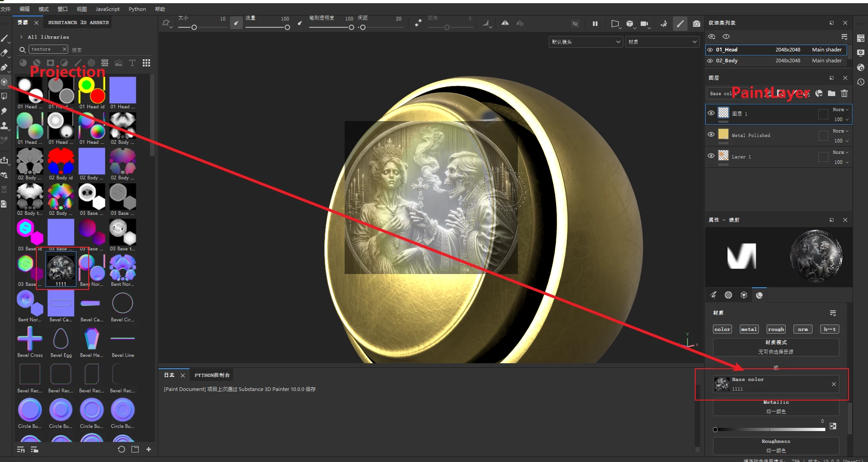868x462 pixels.
Task: Open the perspective view shape dropdown
Action: pos(615,24)
